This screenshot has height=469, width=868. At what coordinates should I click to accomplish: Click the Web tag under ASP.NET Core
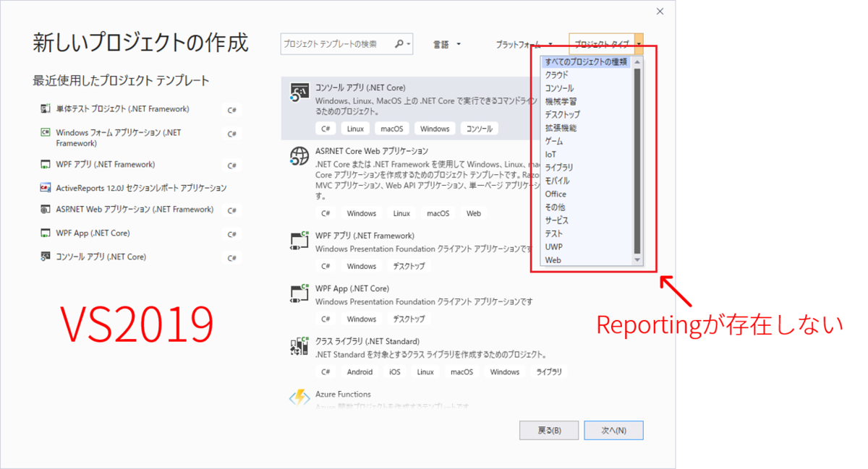pos(474,213)
